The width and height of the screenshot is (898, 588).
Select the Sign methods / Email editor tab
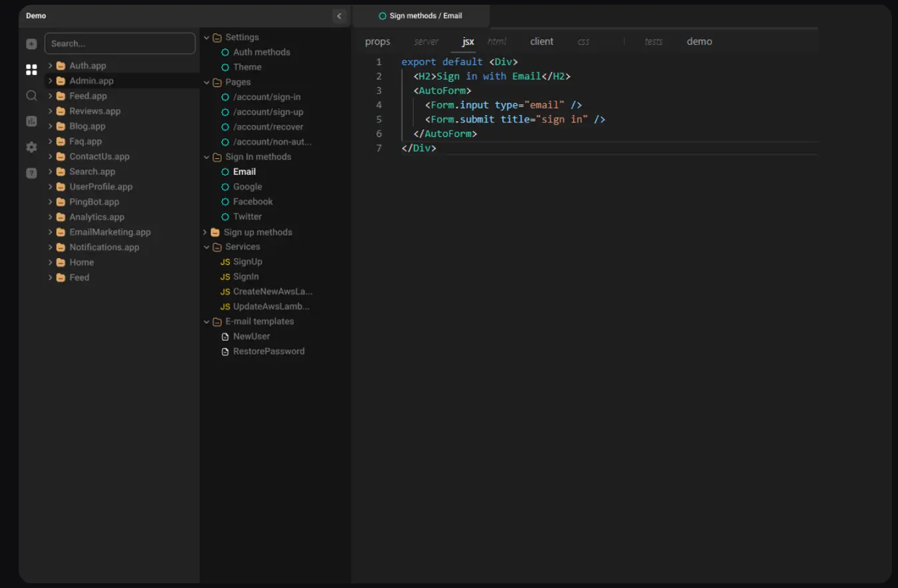pos(420,16)
